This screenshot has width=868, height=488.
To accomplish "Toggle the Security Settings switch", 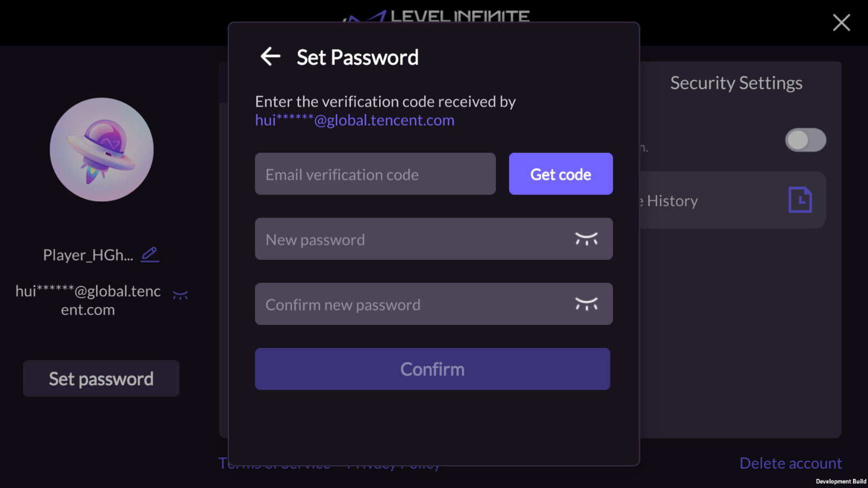I will tap(805, 141).
